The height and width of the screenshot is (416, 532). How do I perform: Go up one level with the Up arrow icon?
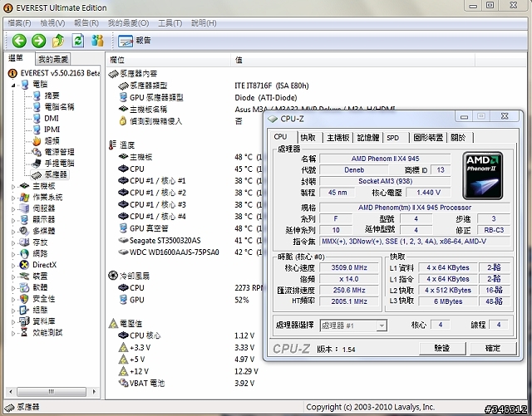(x=58, y=41)
